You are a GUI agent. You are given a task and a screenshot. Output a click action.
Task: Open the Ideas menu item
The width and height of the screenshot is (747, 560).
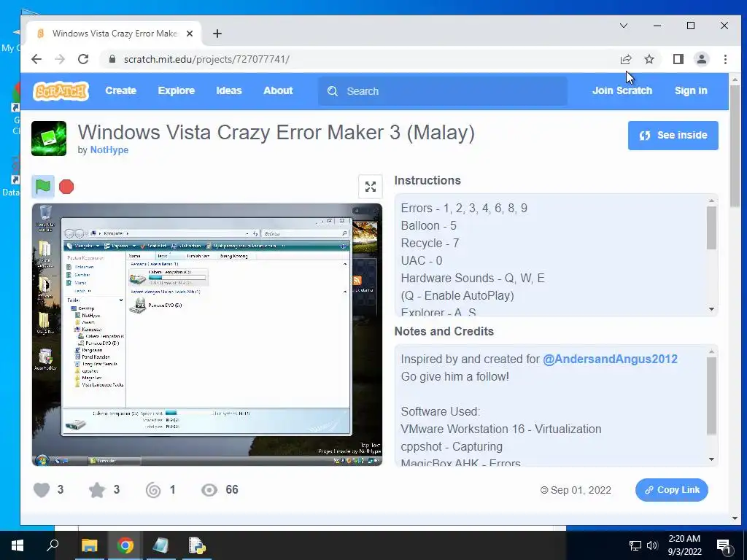click(x=228, y=90)
